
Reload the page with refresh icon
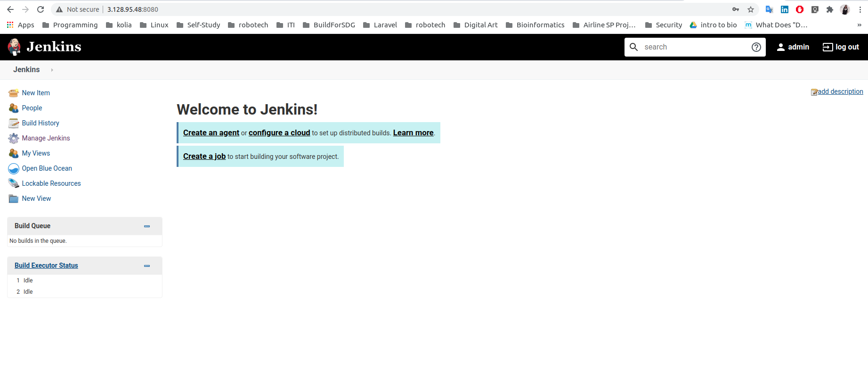pyautogui.click(x=41, y=9)
